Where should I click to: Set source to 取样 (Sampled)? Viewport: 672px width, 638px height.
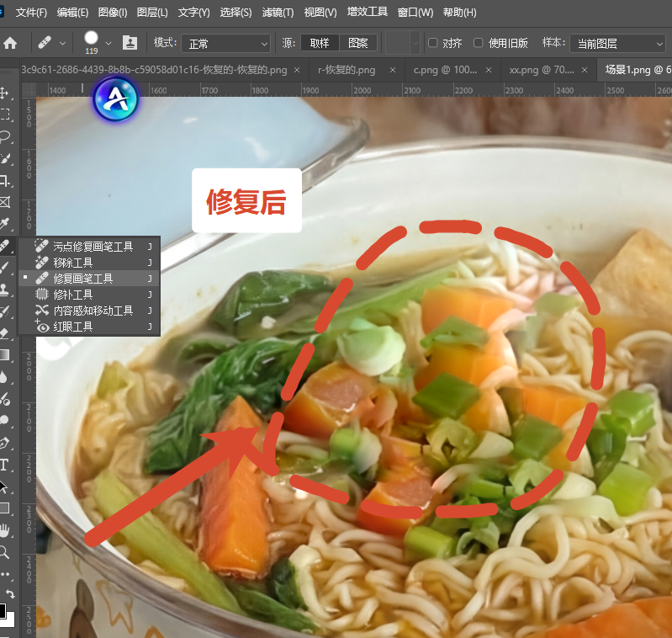click(320, 43)
